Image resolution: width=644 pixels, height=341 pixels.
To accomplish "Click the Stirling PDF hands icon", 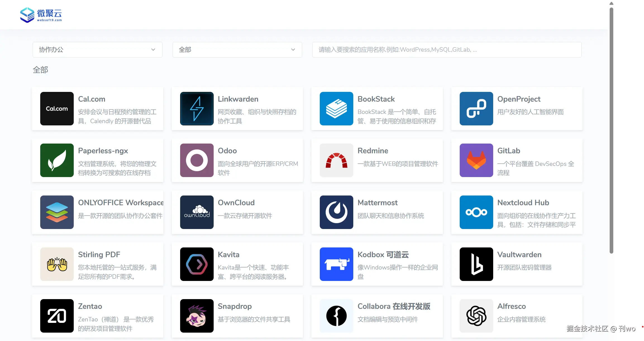I will [57, 264].
